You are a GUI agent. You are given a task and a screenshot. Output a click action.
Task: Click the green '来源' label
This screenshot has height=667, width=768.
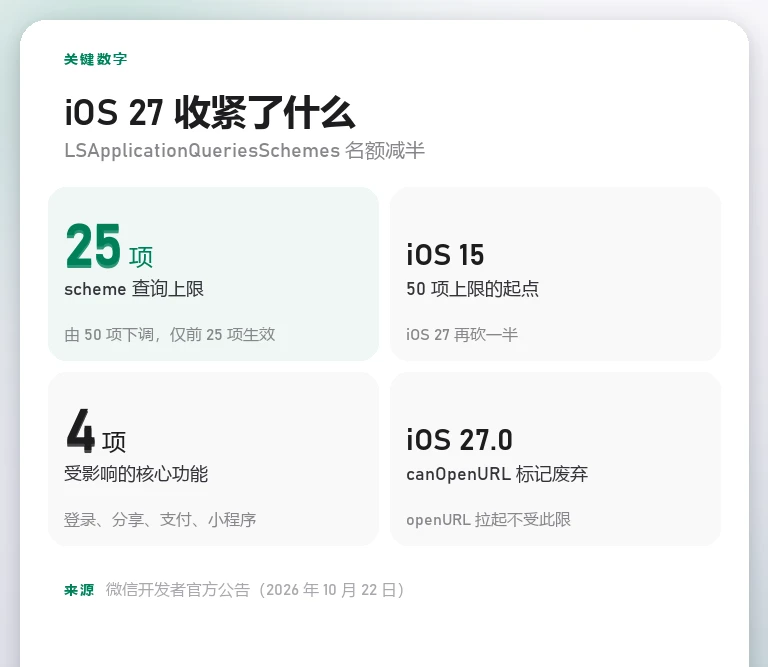(x=79, y=590)
